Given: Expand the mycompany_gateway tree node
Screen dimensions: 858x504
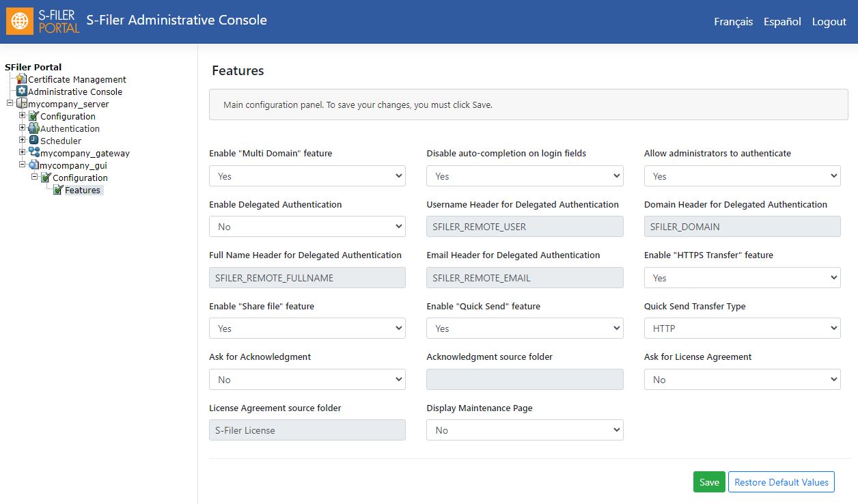Looking at the screenshot, I should pos(22,153).
